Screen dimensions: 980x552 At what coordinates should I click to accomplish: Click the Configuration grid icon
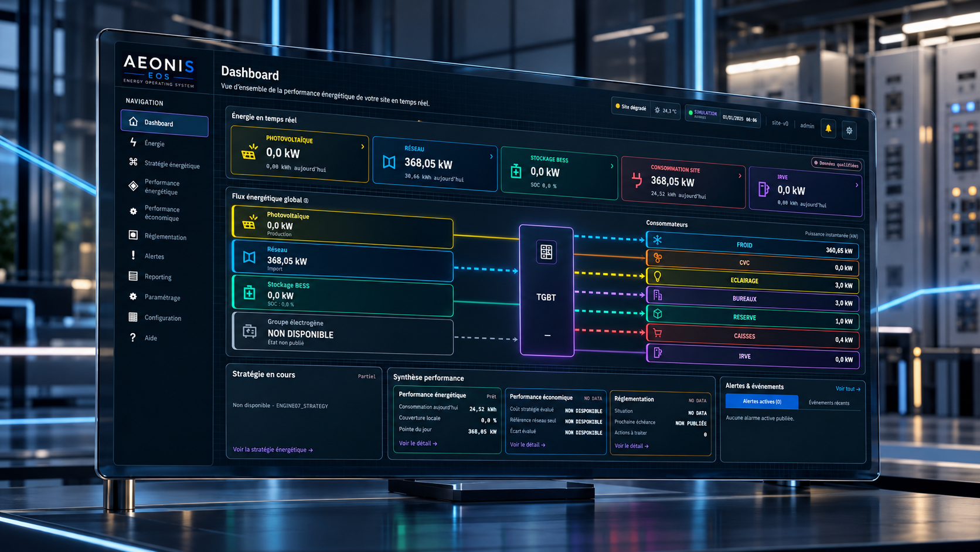(x=133, y=317)
